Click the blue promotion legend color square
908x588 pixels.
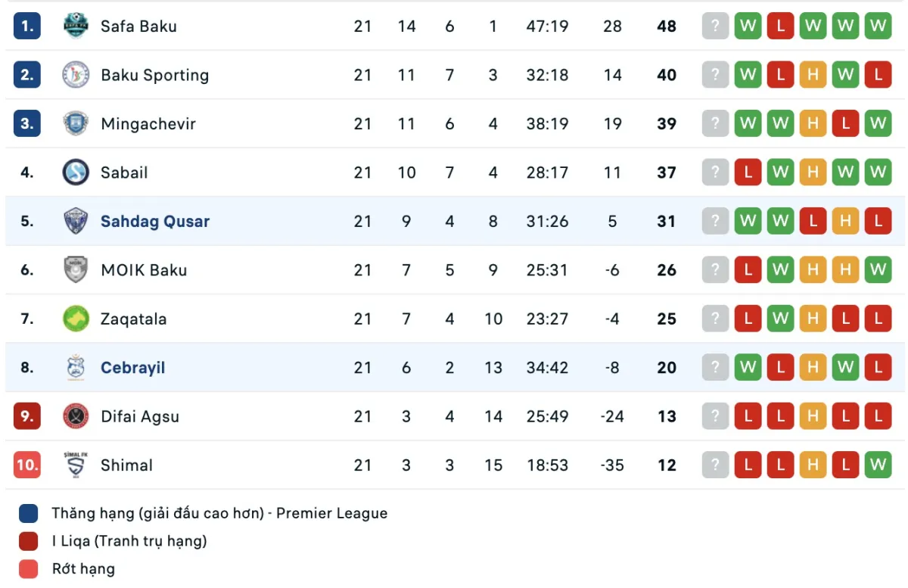click(x=29, y=514)
